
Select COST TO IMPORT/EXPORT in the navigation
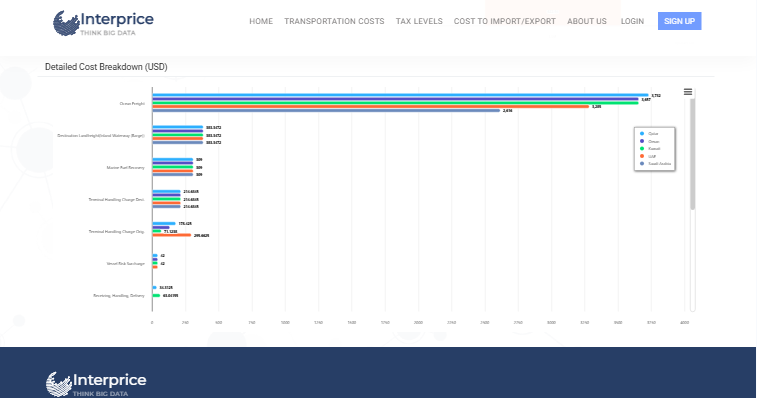click(505, 21)
